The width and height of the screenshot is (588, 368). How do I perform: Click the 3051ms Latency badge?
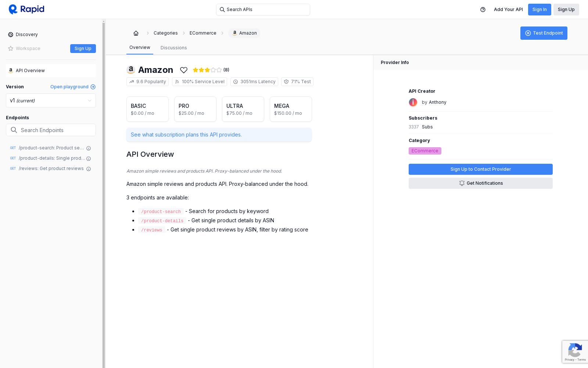pos(254,82)
